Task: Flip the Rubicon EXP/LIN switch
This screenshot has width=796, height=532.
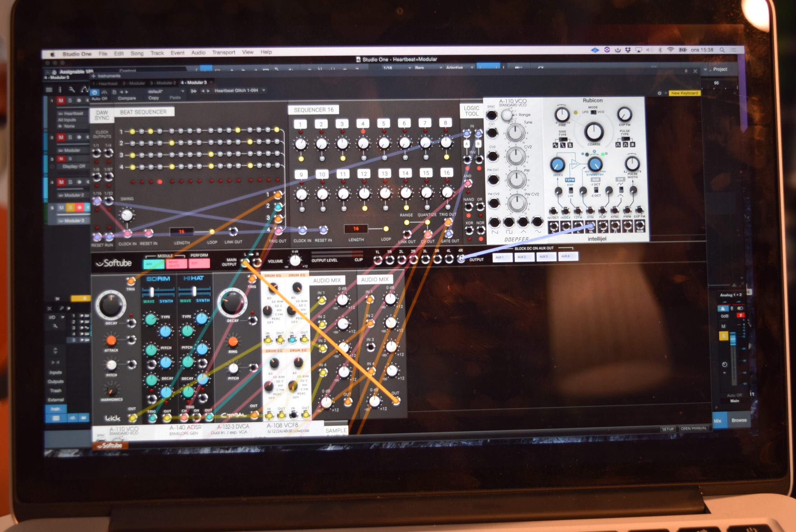Action: (x=571, y=190)
